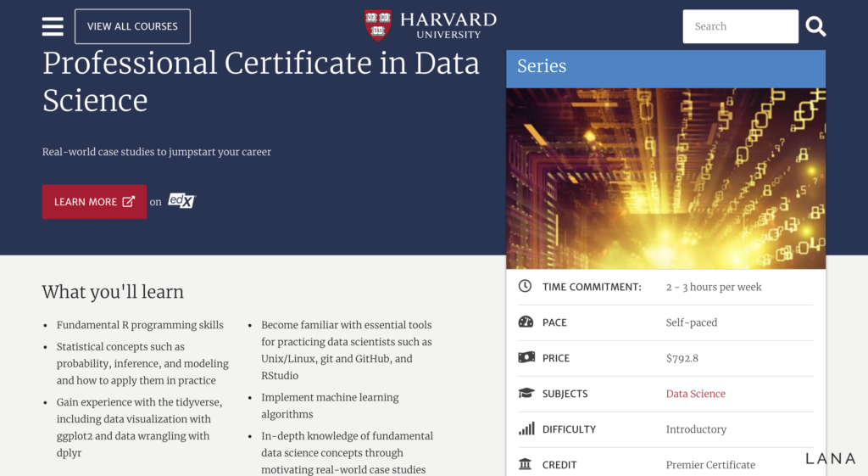Click the 'In-depth knowledge' bullet item
The width and height of the screenshot is (868, 476).
pyautogui.click(x=347, y=453)
